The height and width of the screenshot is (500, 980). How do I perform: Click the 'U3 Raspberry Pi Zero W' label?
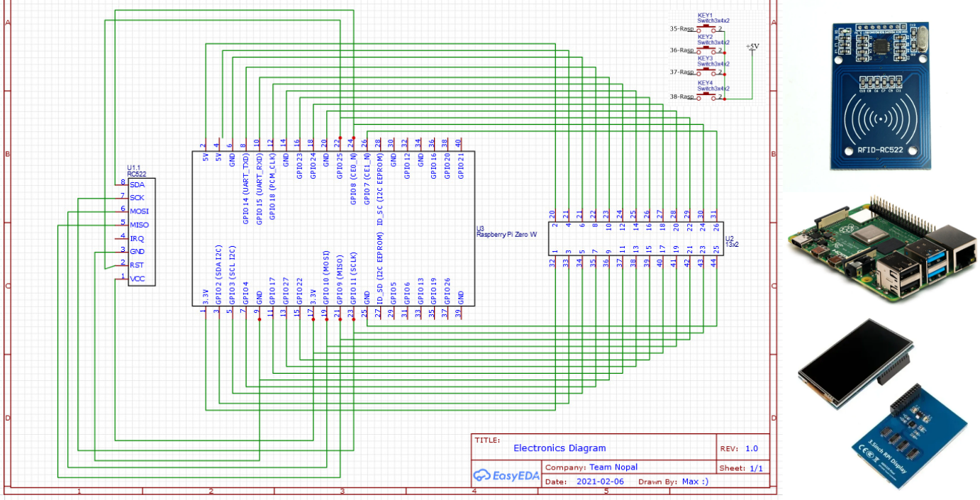[x=506, y=231]
